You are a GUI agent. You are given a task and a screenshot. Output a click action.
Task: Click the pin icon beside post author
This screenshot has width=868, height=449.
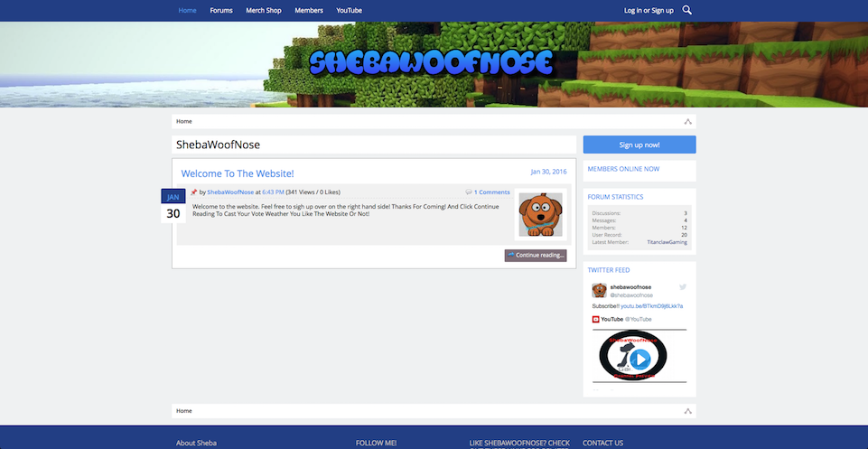pos(194,192)
